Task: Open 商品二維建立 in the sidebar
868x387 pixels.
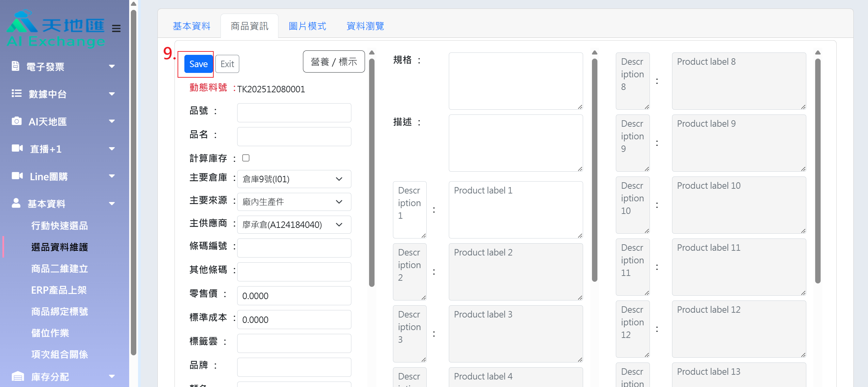Action: tap(60, 269)
